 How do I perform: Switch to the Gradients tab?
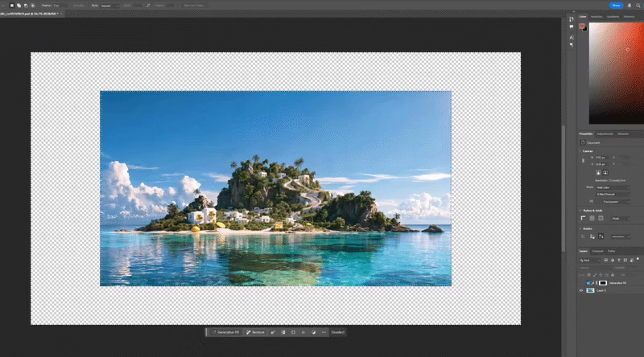click(613, 17)
